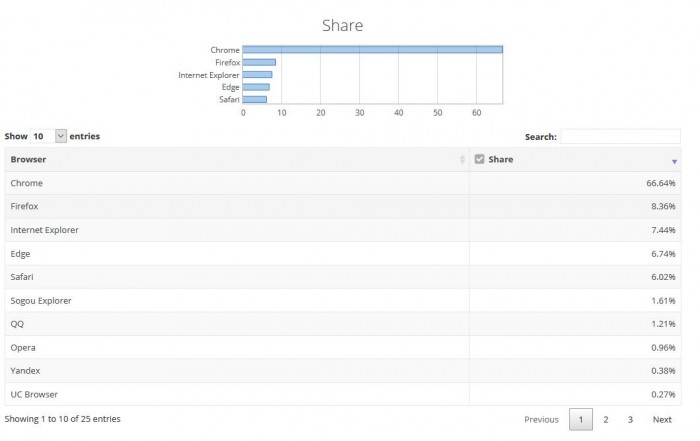Screen dimensions: 700x441
Task: Click the Chrome bar in the chart
Action: (x=372, y=50)
